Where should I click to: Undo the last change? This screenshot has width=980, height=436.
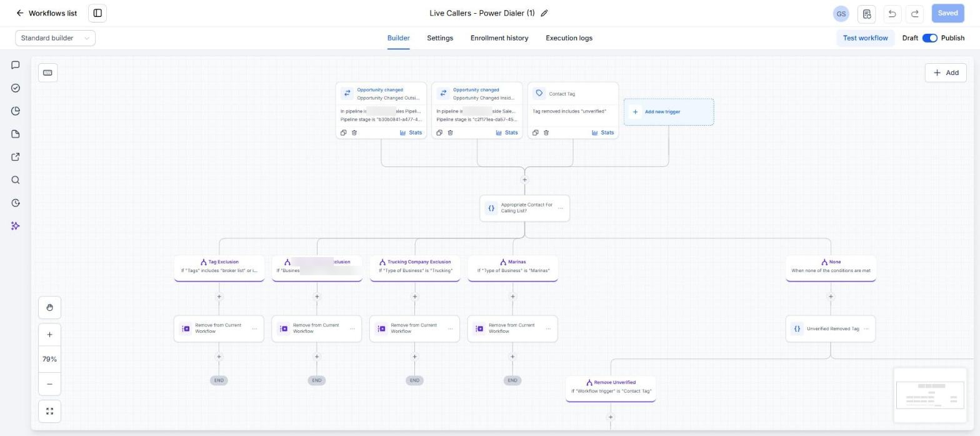coord(892,13)
